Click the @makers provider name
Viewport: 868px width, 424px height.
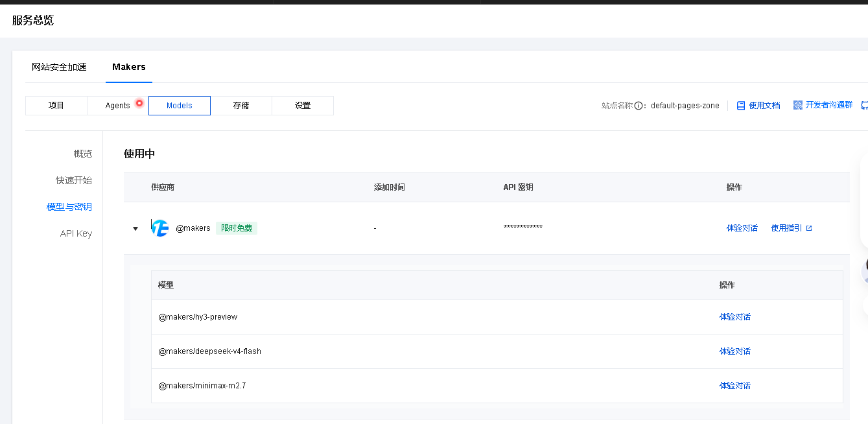(193, 228)
